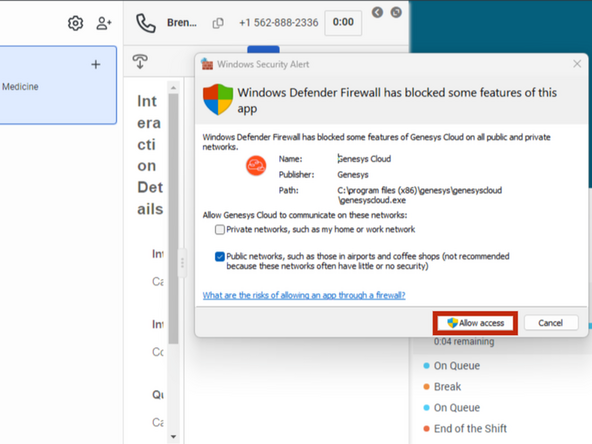This screenshot has height=444, width=592.
Task: Click Allow access button
Action: 475,323
